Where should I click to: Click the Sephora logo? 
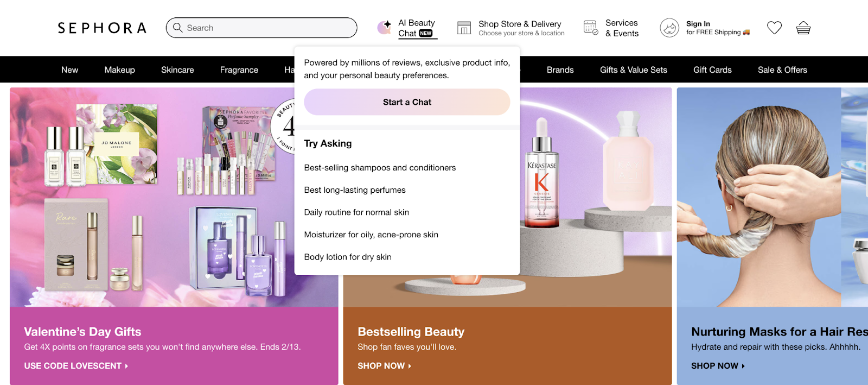coord(102,28)
